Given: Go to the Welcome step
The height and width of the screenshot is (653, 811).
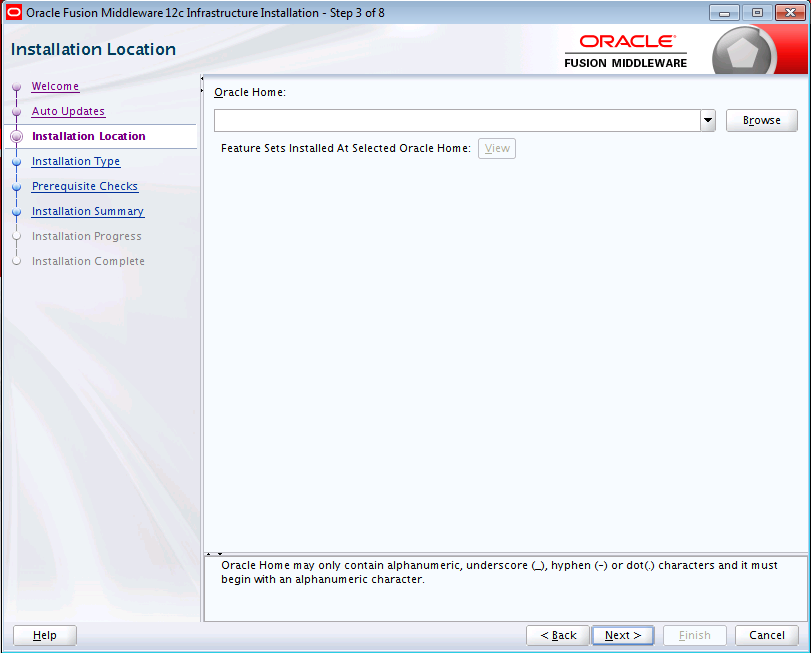Looking at the screenshot, I should coord(55,86).
